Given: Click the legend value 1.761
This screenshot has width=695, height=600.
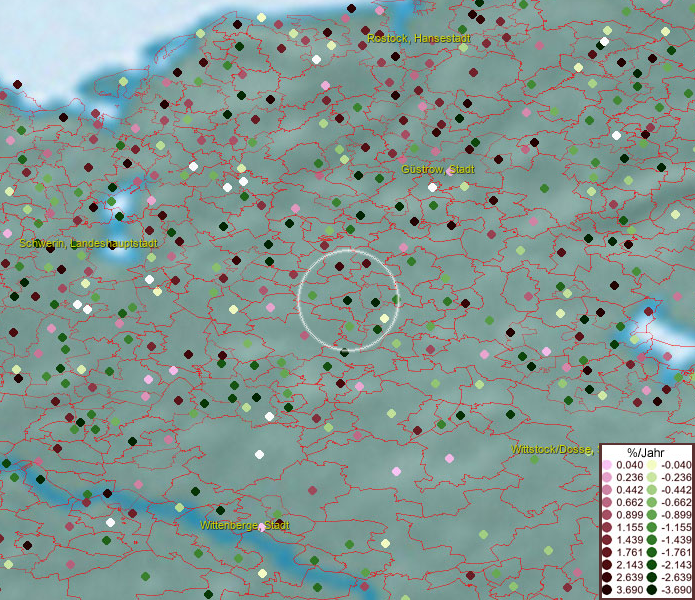Looking at the screenshot, I should pos(629,553).
